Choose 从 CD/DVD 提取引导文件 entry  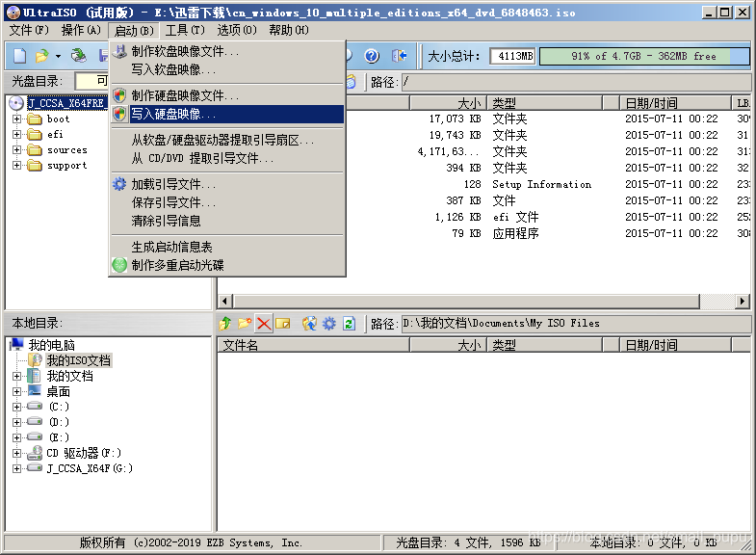click(227, 158)
